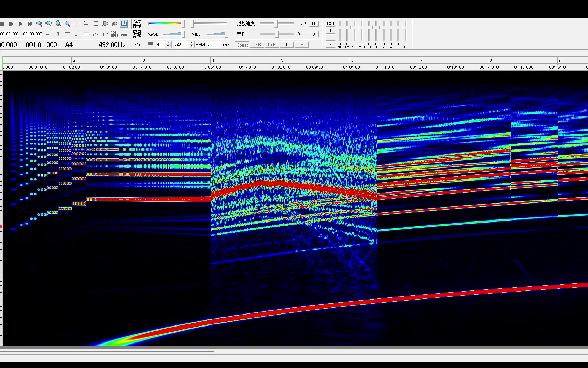This screenshot has width=588, height=368.
Task: Click the sine wave curve icon
Action: [x=96, y=34]
